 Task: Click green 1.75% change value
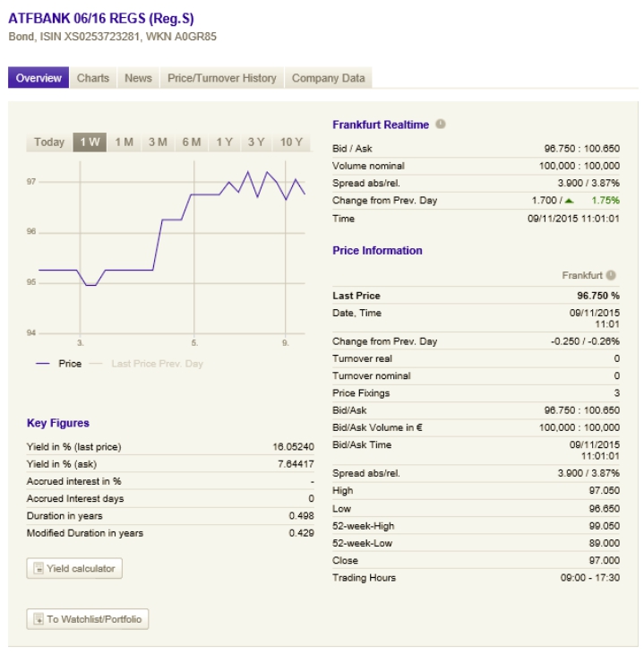tap(605, 200)
